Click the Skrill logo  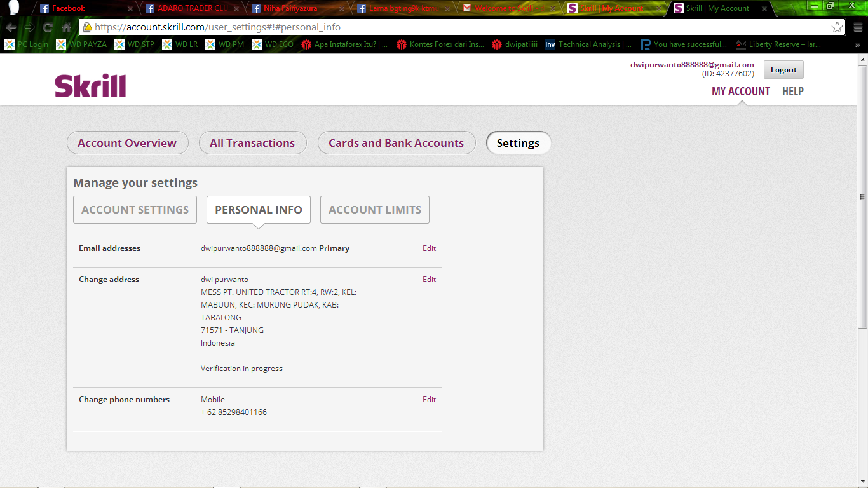pos(90,86)
